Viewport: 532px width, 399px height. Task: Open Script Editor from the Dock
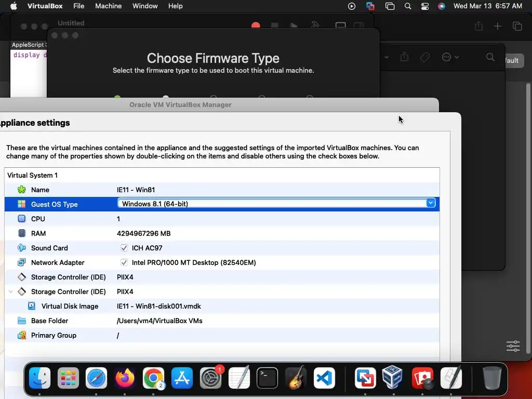[451, 378]
